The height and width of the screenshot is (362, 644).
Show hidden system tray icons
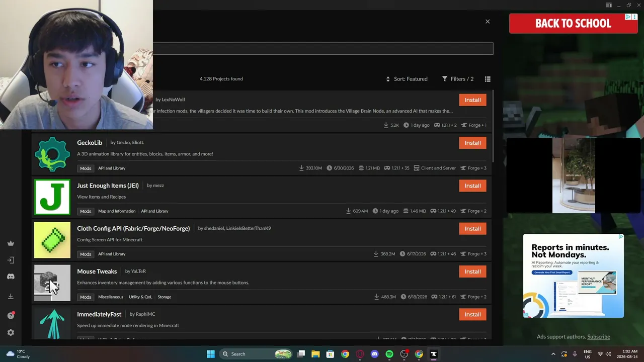click(553, 354)
